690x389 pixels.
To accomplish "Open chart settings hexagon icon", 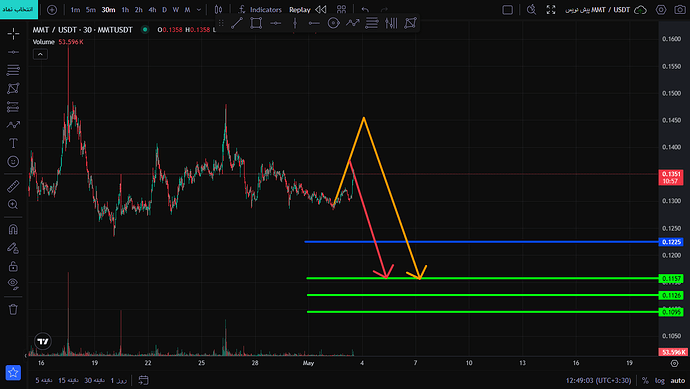I will [661, 10].
